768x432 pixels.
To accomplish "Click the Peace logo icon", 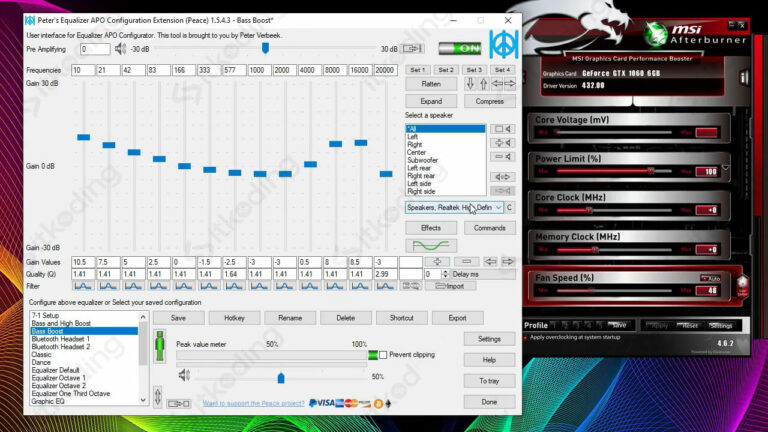I will coord(502,44).
